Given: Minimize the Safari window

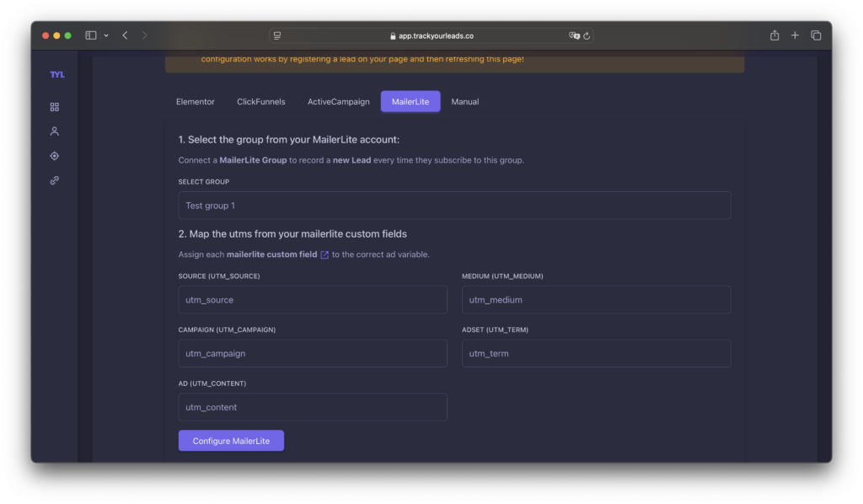Looking at the screenshot, I should pyautogui.click(x=56, y=35).
